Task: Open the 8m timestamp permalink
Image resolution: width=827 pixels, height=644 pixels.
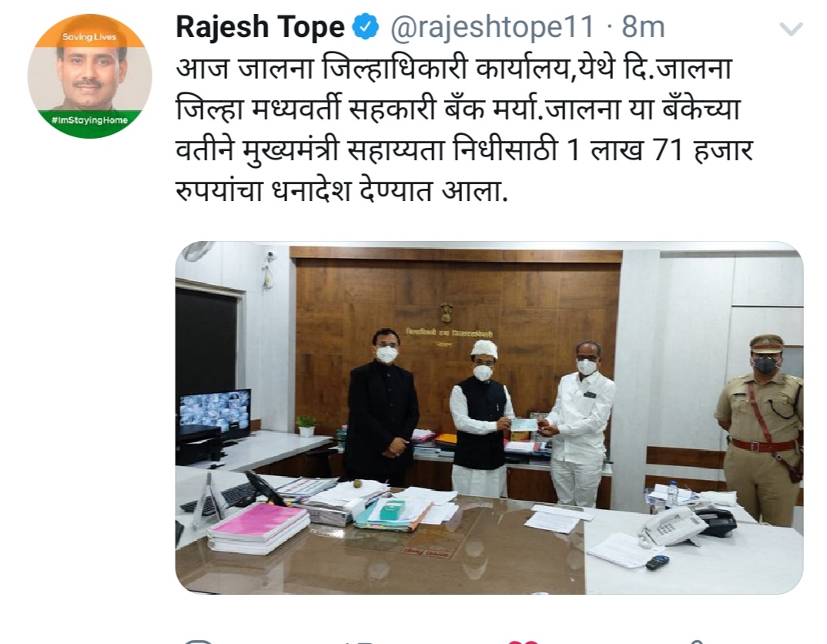Action: [x=643, y=27]
